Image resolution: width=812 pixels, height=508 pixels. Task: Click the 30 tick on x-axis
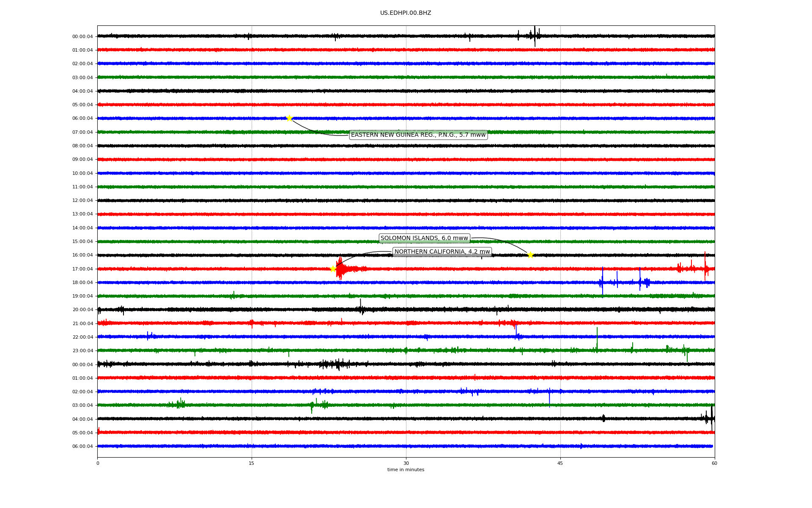[x=406, y=463]
